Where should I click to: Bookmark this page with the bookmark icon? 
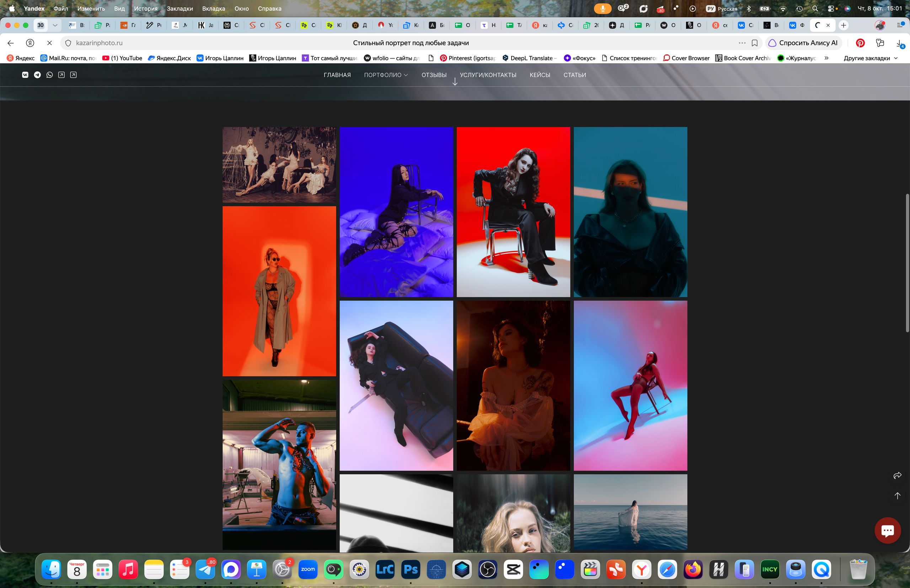[x=755, y=43]
